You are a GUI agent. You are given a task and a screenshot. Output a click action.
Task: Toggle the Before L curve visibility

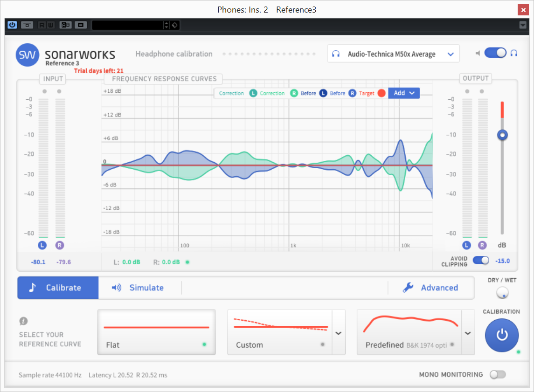(323, 93)
